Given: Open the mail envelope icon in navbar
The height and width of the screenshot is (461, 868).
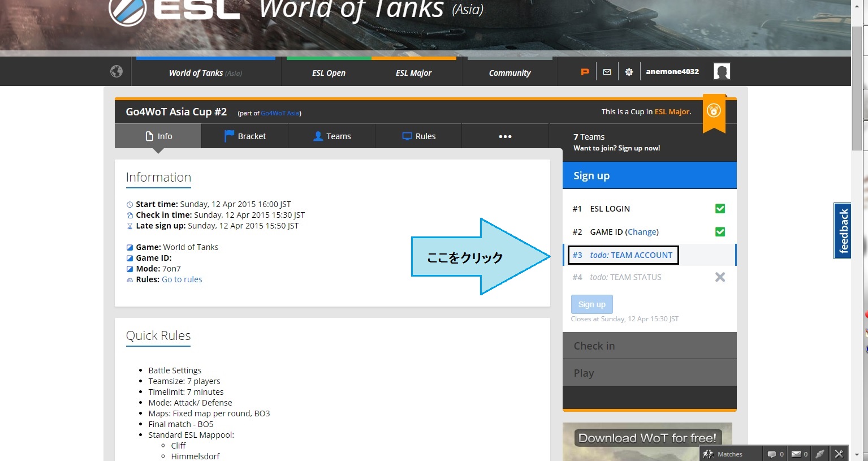Looking at the screenshot, I should tap(607, 72).
